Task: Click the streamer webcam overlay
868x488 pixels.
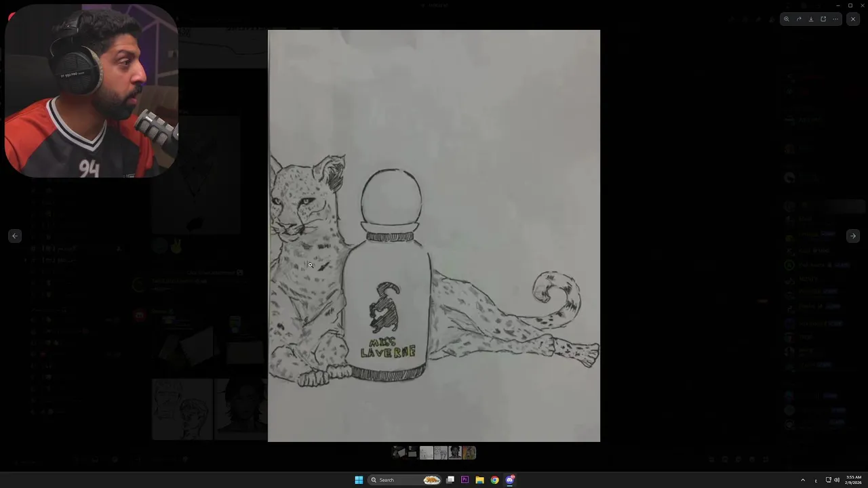Action: tap(91, 91)
